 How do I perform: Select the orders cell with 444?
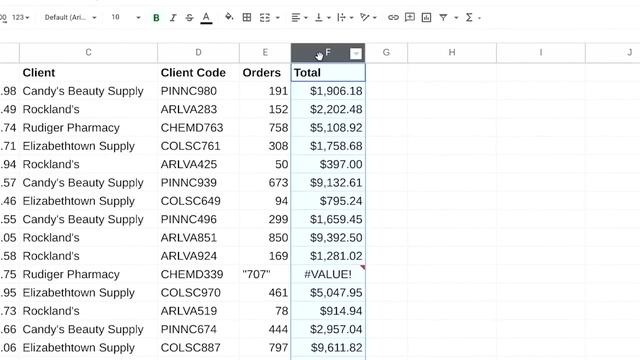[265, 329]
